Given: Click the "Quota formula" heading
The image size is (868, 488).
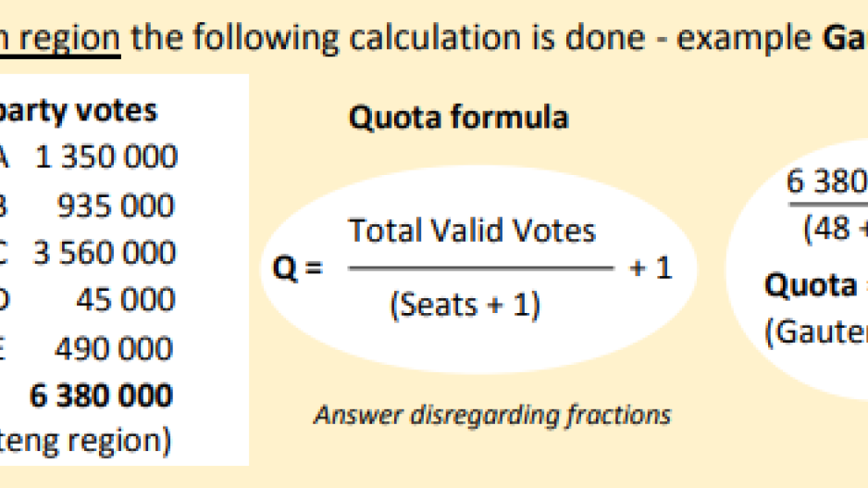Looking at the screenshot, I should pos(457,118).
